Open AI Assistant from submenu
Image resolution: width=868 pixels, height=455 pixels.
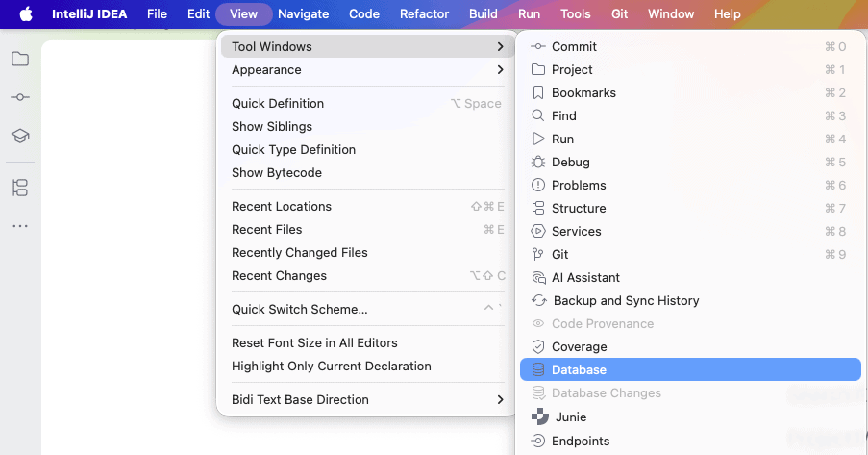584,278
